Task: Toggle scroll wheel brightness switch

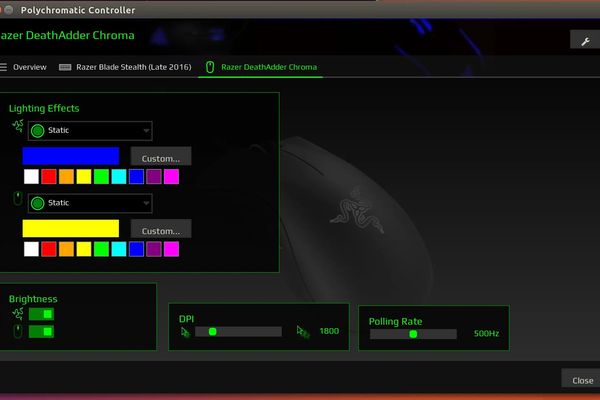Action: 41,332
